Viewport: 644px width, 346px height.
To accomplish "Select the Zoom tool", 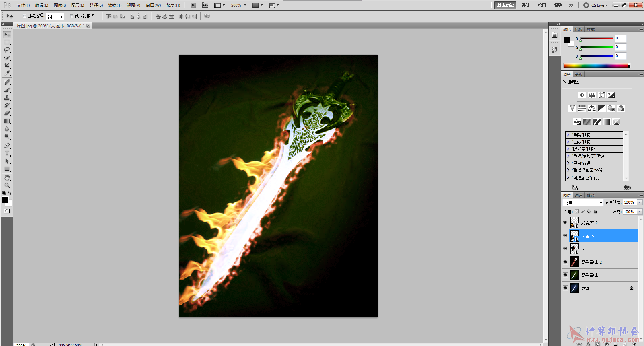I will 7,185.
